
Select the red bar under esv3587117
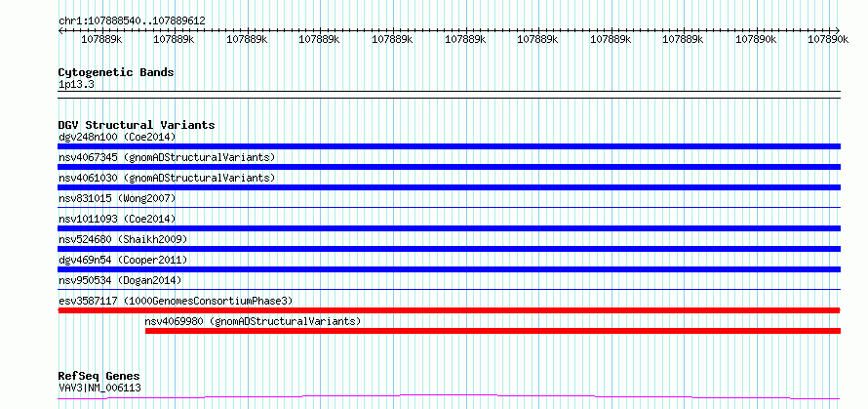(x=449, y=310)
